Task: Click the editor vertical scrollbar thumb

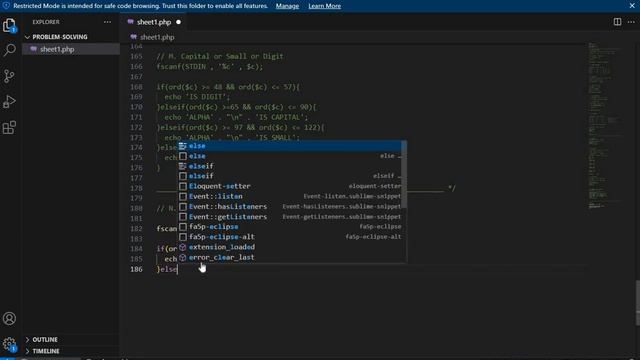Action: coord(637,302)
